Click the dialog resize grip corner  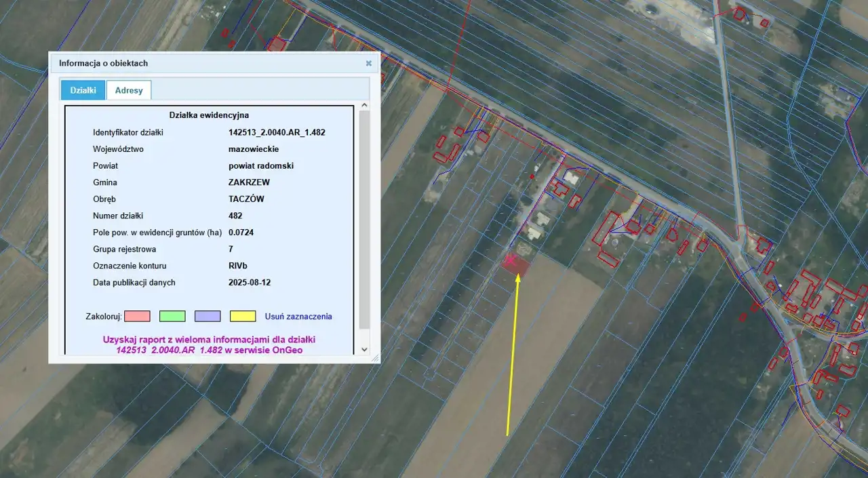tap(375, 358)
